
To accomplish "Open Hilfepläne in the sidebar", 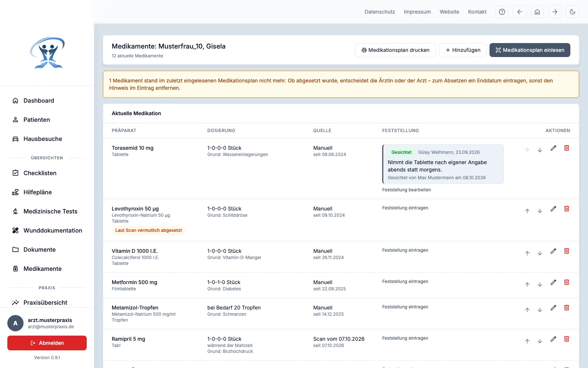I will pyautogui.click(x=47, y=192).
